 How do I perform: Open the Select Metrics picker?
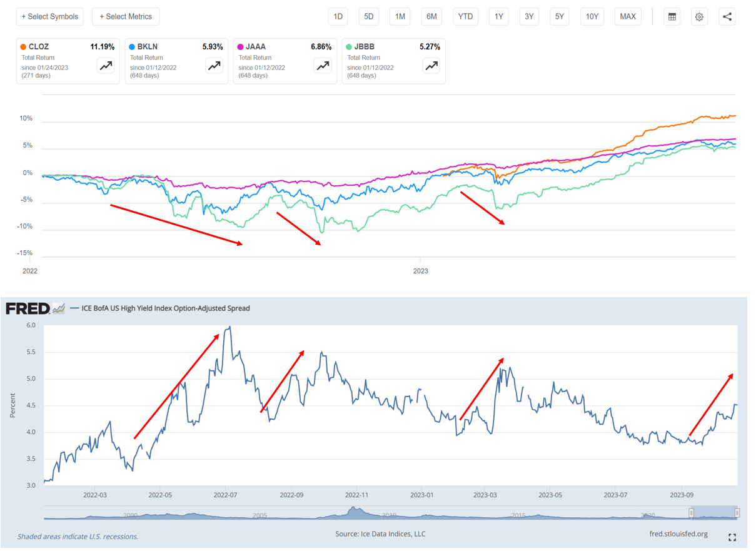tap(125, 16)
